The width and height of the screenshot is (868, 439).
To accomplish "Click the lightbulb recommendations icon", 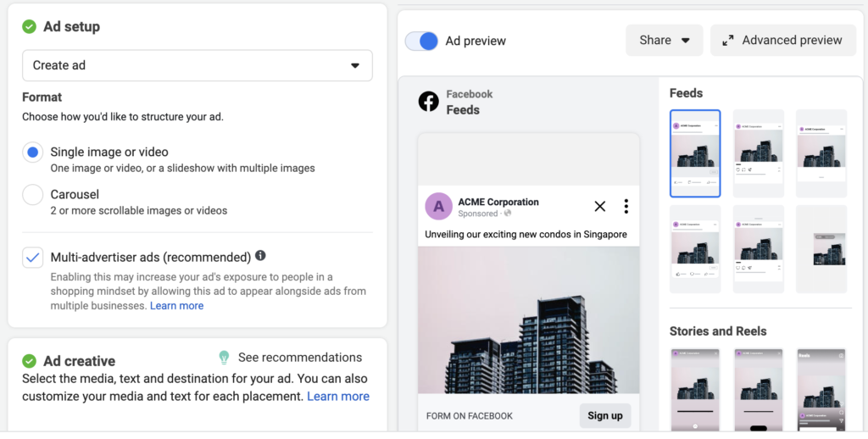I will click(224, 358).
